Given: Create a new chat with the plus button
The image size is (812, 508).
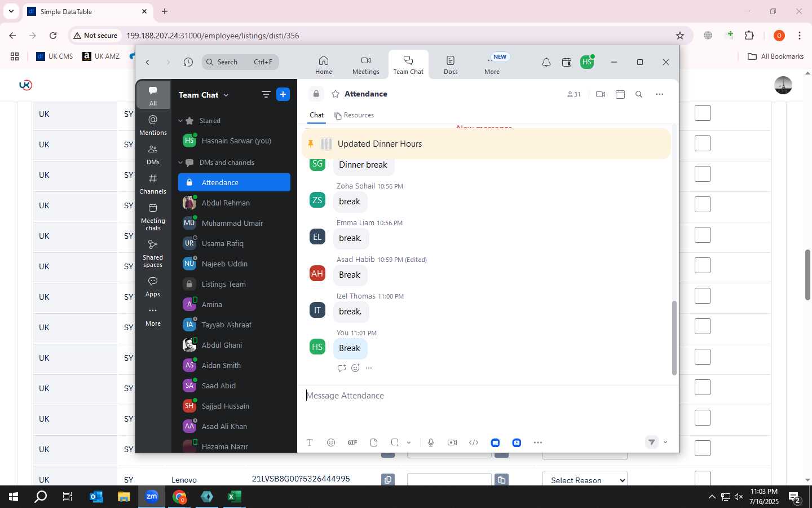Looking at the screenshot, I should [x=283, y=94].
